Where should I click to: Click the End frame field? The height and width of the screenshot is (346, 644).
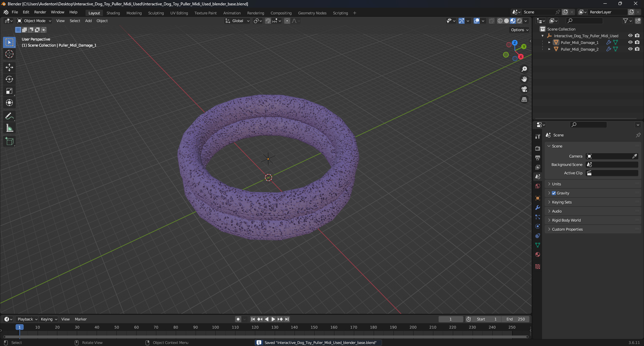[516, 319]
